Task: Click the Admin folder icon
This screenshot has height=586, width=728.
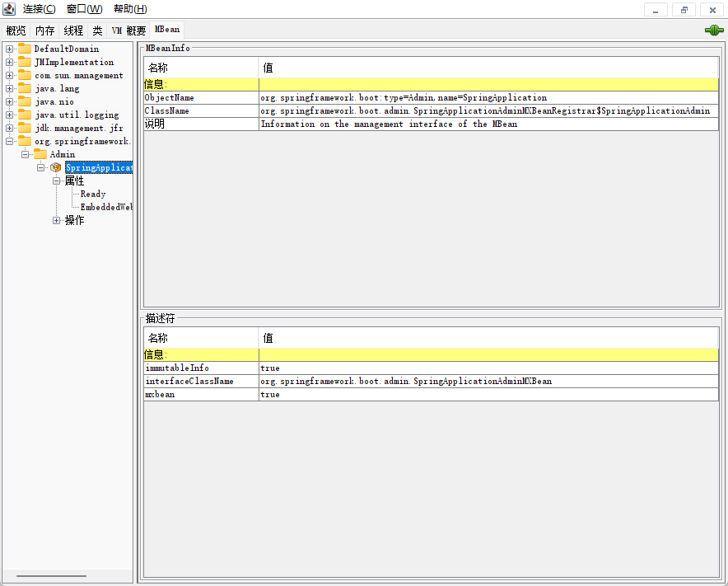Action: tap(40, 154)
